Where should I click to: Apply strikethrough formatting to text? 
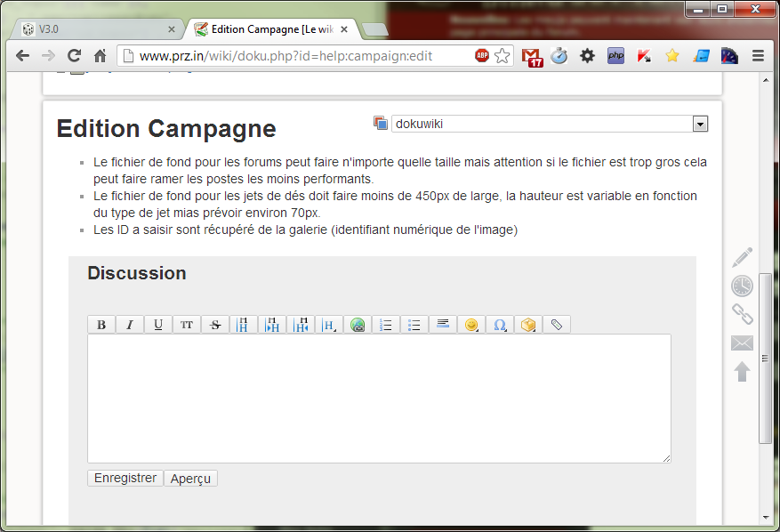click(x=215, y=325)
